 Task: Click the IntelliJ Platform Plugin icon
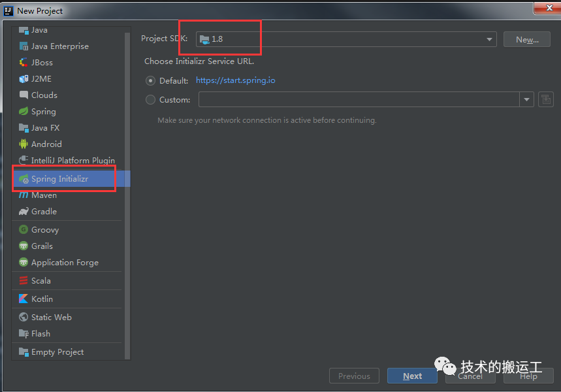click(x=24, y=160)
